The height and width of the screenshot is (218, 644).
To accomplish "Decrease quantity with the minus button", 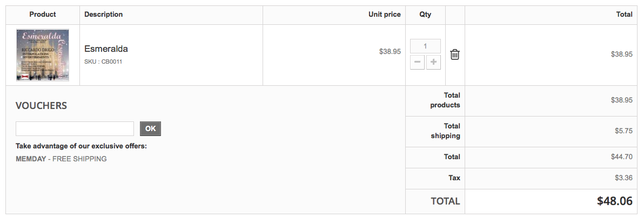I will pos(417,63).
